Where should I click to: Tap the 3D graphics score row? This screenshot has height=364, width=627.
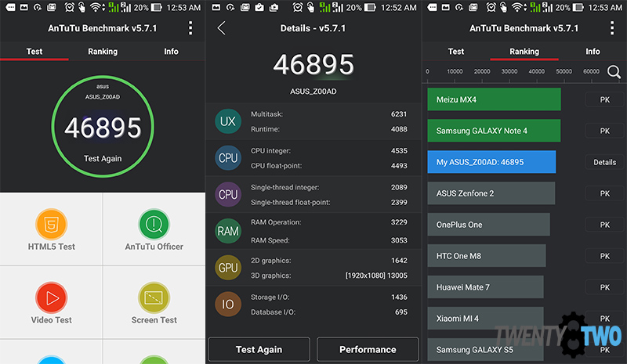328,276
